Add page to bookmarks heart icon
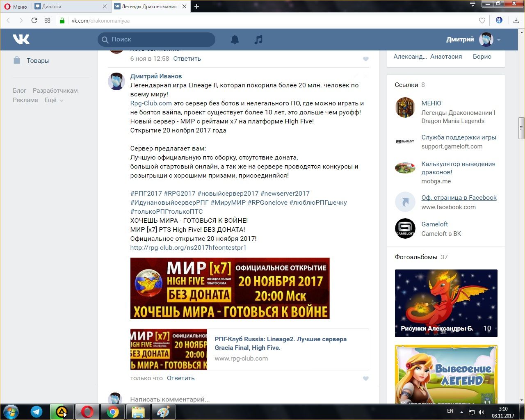525x420 pixels. click(x=482, y=21)
